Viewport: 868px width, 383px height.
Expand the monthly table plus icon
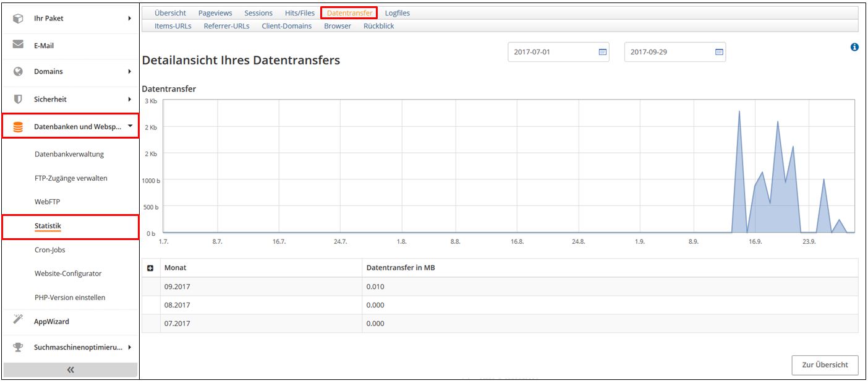[x=150, y=268]
